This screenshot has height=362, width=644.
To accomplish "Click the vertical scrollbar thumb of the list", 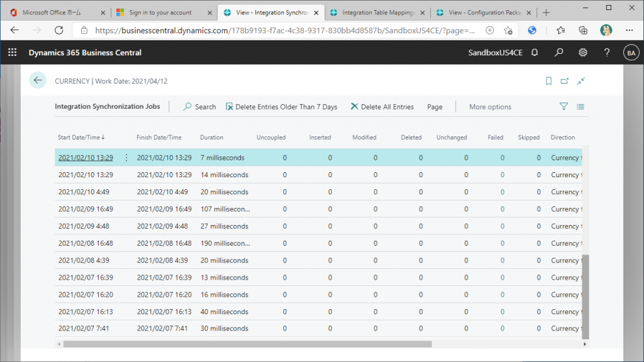I will click(x=586, y=297).
